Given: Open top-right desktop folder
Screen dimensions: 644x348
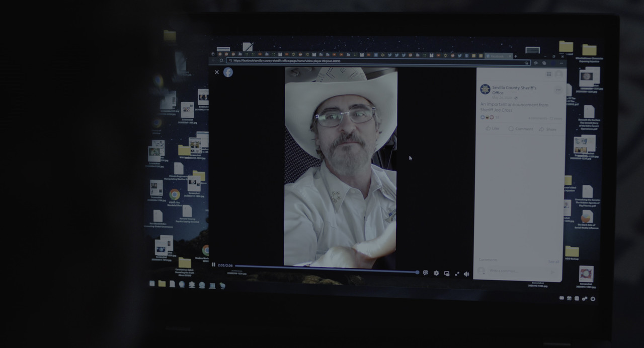Looking at the screenshot, I should (589, 50).
